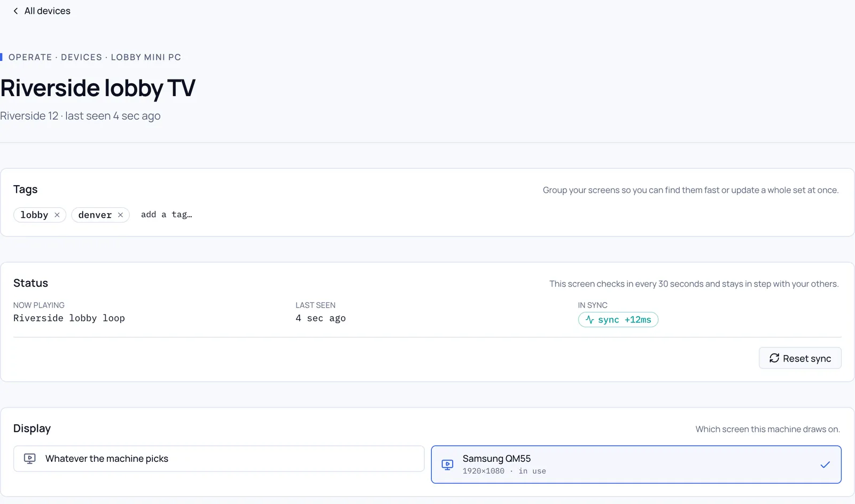Click the Reset sync button
The image size is (855, 504).
pyautogui.click(x=800, y=358)
